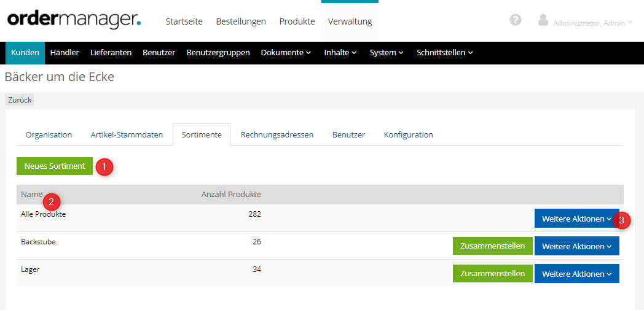Open Administrator, Admin account dropdown

tap(592, 23)
